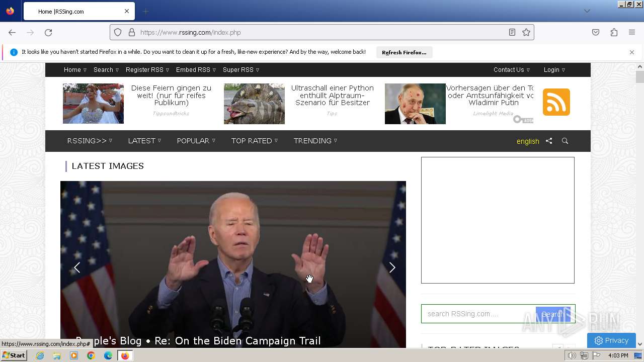Open File Explorer from taskbar

(x=57, y=355)
